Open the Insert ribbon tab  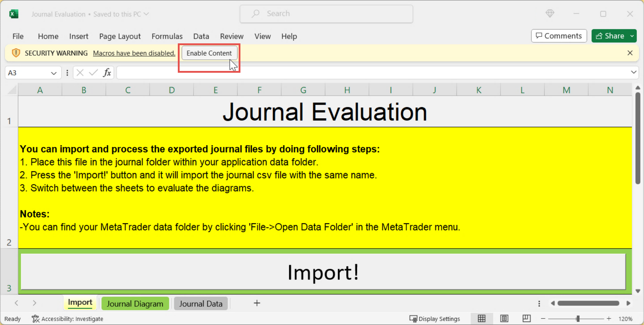tap(79, 36)
